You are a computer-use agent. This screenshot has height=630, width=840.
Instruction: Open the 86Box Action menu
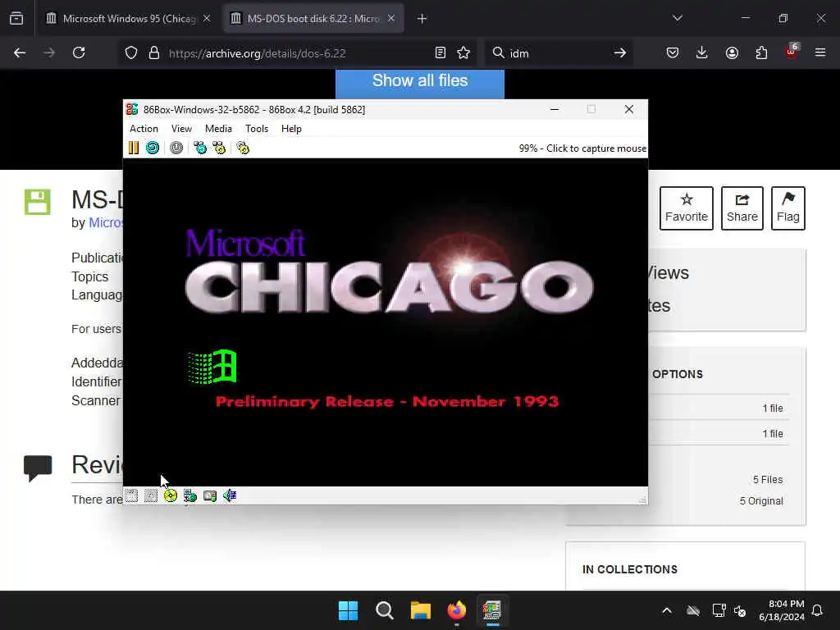pos(144,129)
